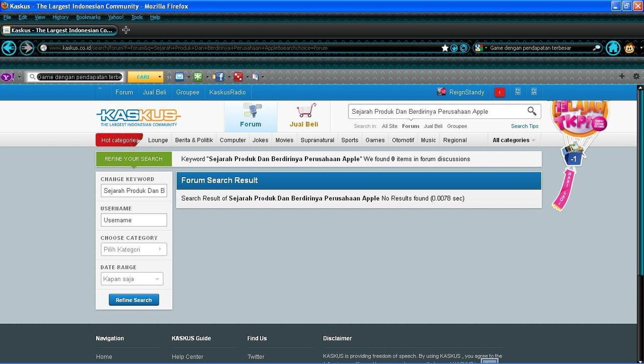Open the Pilih Kategori category dropdown
This screenshot has height=364, width=644.
(x=133, y=249)
